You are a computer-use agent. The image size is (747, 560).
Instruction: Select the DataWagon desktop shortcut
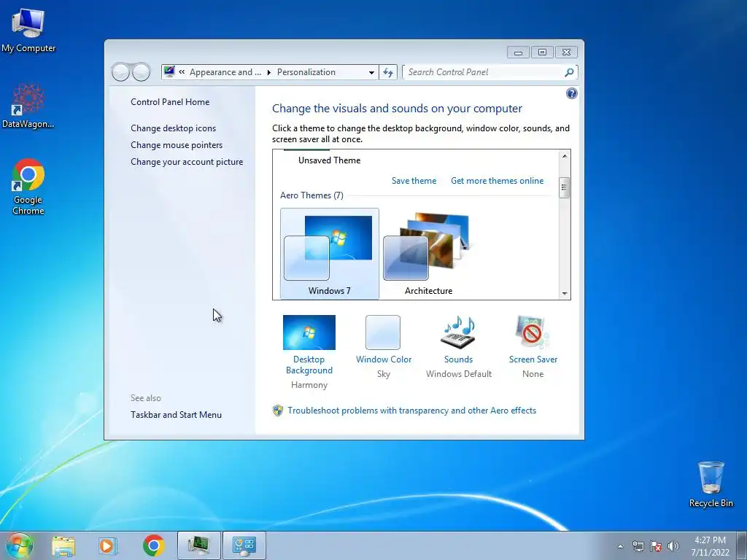28,106
